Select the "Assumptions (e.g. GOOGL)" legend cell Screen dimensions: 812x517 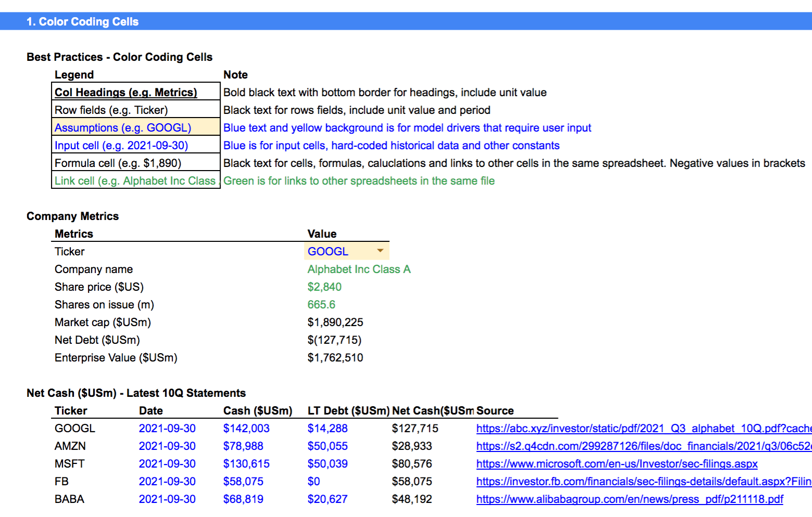[x=136, y=127]
